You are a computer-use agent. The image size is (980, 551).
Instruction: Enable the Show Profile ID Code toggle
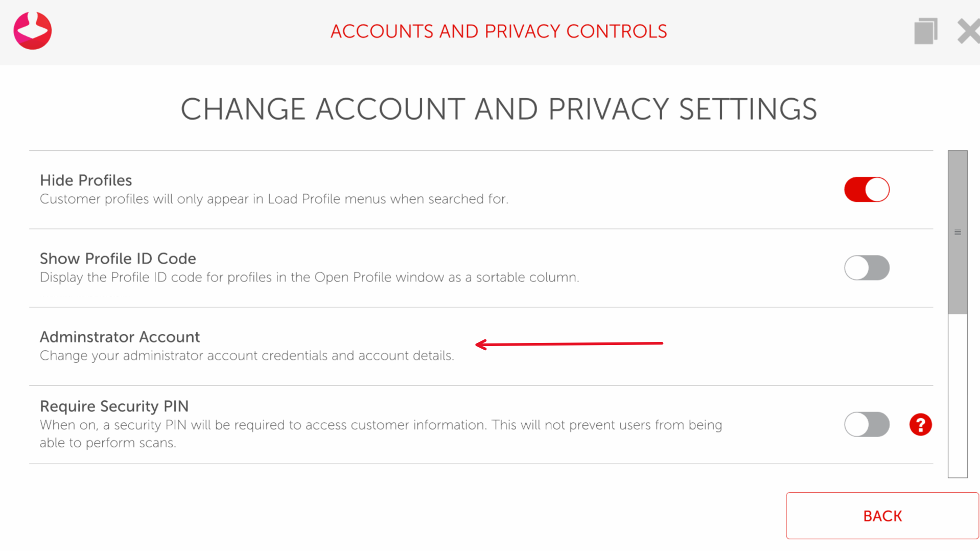tap(867, 268)
